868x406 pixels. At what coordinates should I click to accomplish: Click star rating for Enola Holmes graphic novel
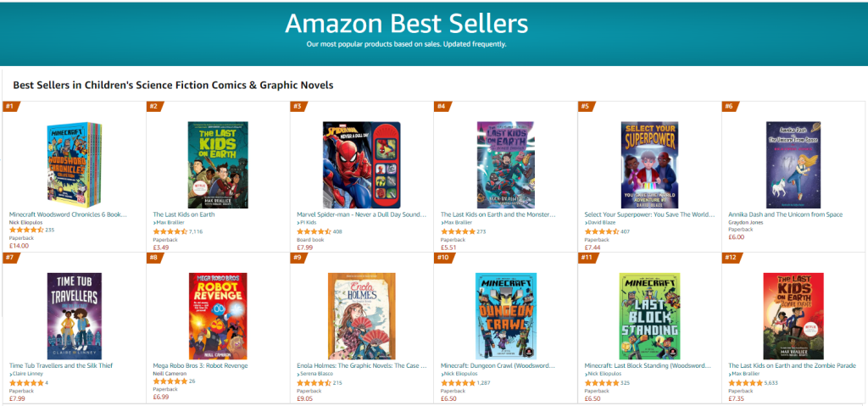click(314, 382)
